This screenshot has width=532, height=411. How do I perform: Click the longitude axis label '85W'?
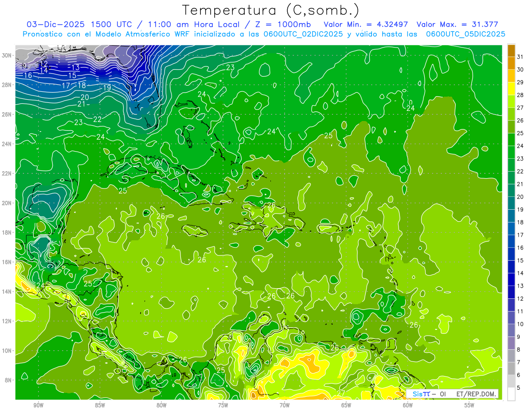[100, 405]
